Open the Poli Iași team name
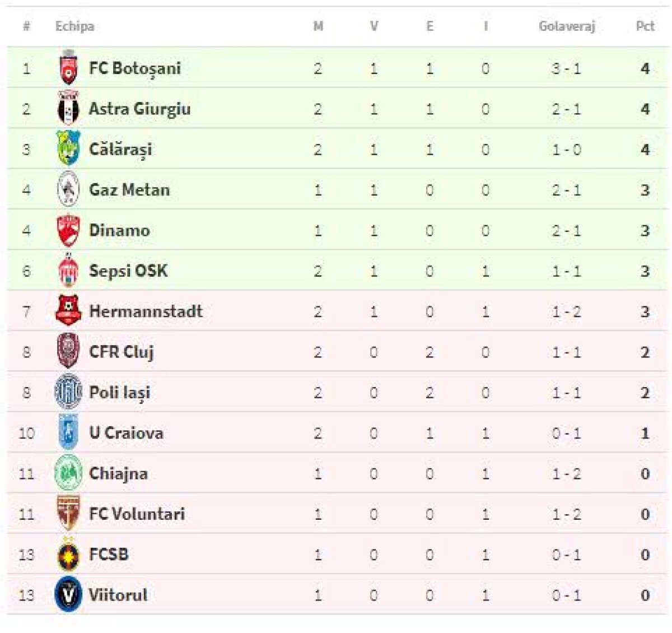This screenshot has height=633, width=672. pyautogui.click(x=119, y=392)
